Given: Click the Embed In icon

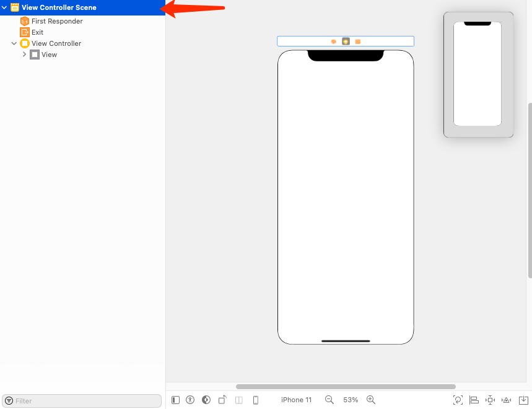Looking at the screenshot, I should (523, 400).
